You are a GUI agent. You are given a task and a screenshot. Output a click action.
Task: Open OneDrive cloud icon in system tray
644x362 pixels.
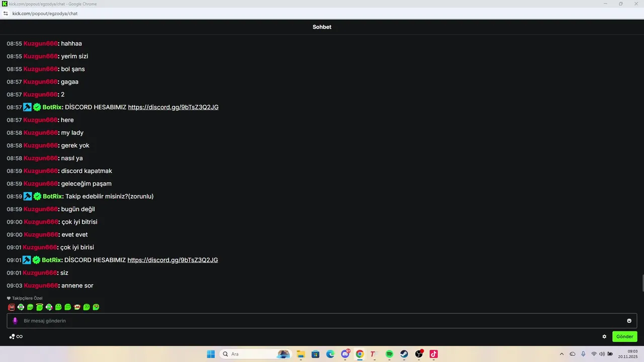572,354
